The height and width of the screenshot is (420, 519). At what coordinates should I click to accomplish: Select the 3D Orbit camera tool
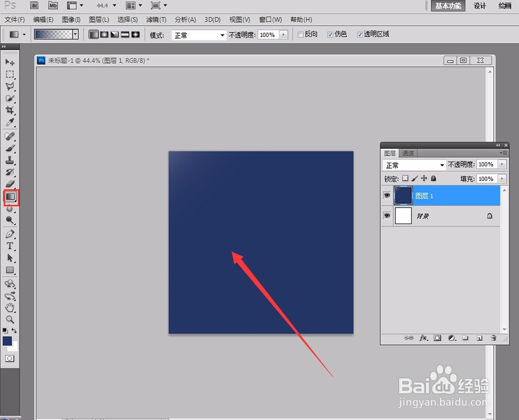click(x=10, y=296)
